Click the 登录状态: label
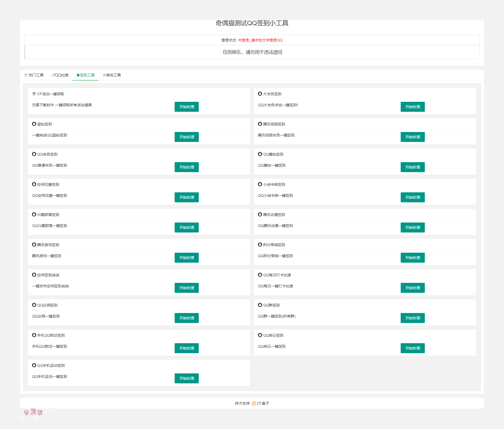This screenshot has width=504, height=429. point(229,40)
